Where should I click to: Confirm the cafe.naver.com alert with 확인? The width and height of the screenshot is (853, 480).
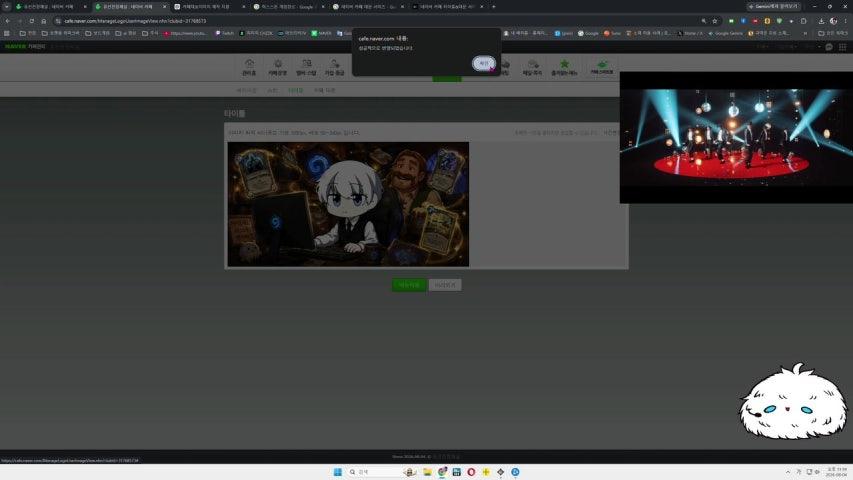pos(484,63)
